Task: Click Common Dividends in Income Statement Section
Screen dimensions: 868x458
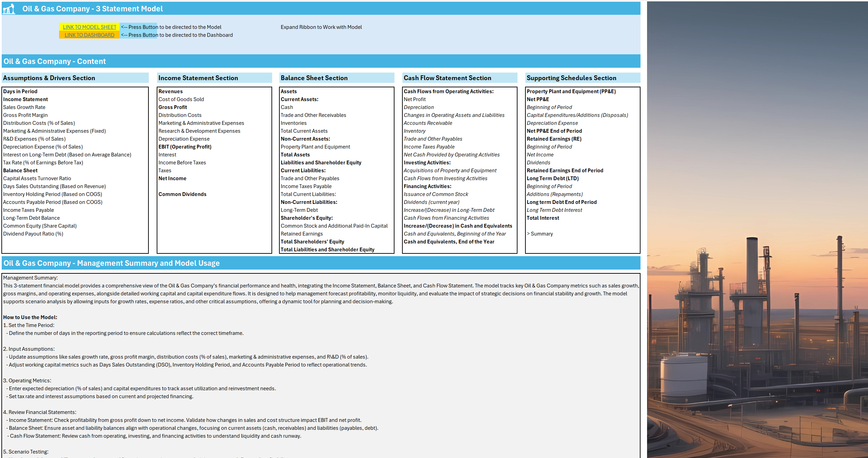Action: coord(182,194)
